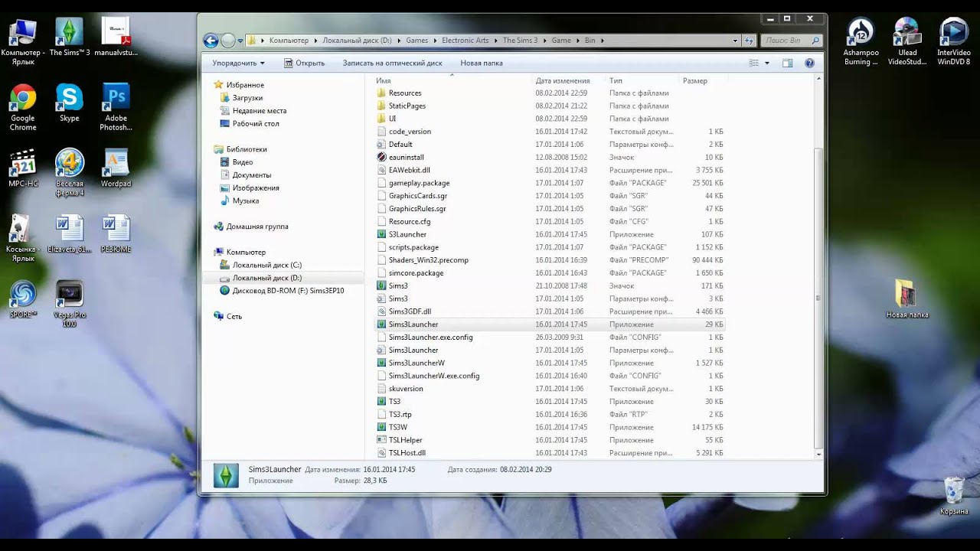Select the TS3W application file

(397, 427)
